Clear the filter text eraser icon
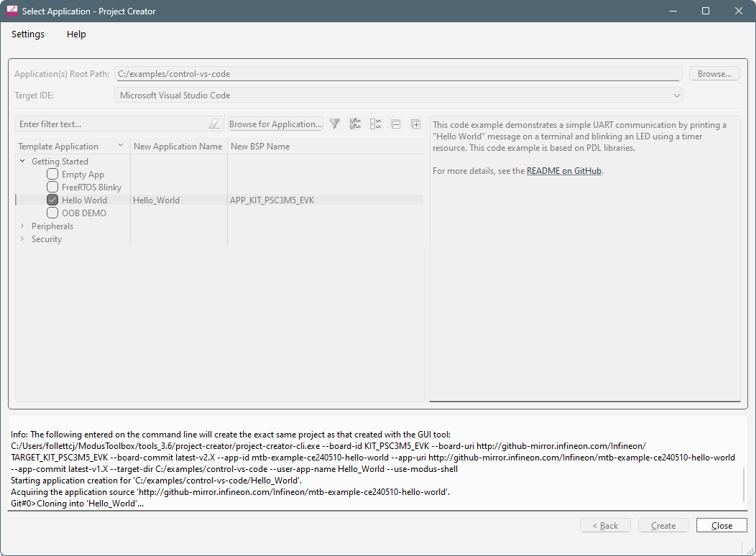This screenshot has height=556, width=756. (x=214, y=124)
